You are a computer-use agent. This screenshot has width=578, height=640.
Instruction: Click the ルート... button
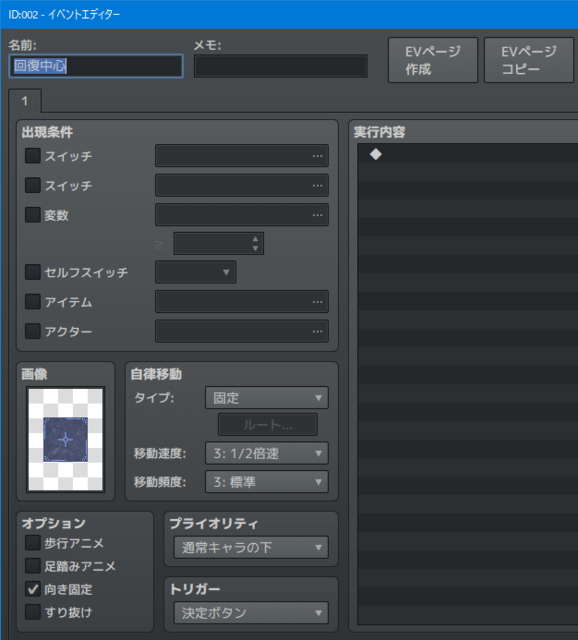point(268,425)
